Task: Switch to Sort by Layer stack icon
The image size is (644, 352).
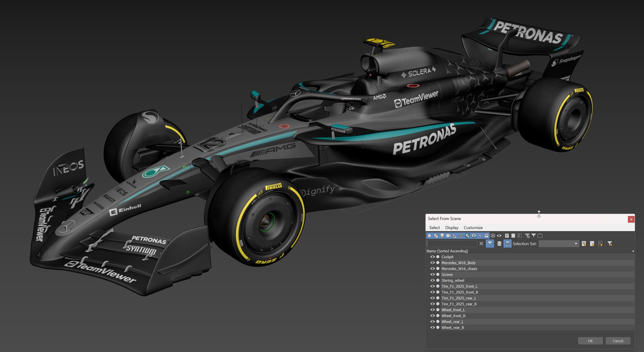Action: click(499, 244)
